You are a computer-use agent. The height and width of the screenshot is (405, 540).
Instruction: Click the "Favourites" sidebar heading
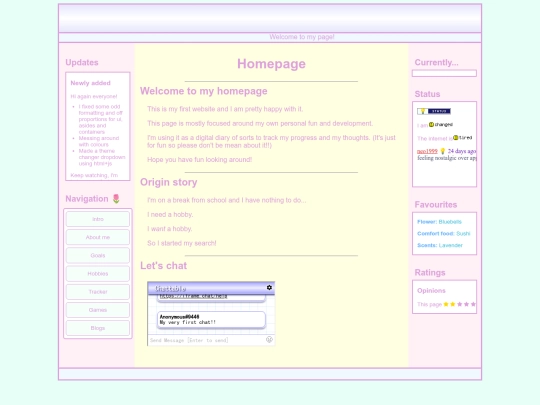tap(436, 205)
